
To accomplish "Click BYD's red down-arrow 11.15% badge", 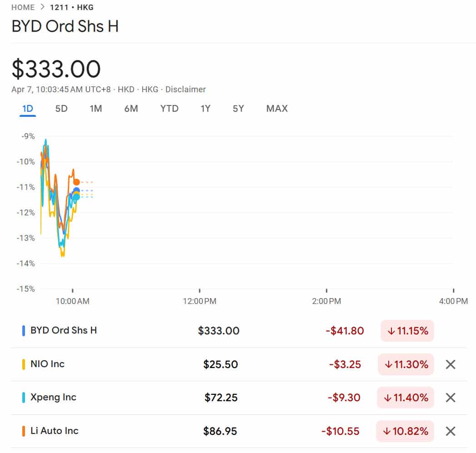I will tap(407, 331).
